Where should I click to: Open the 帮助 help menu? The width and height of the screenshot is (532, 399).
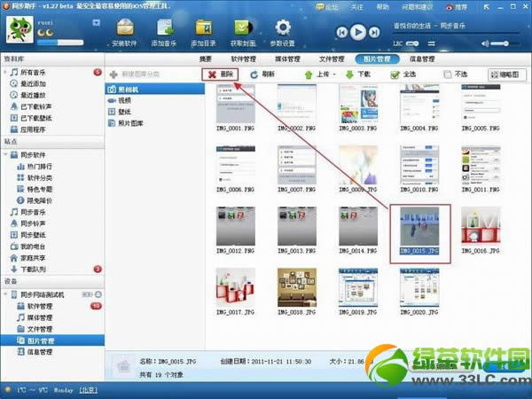(x=382, y=7)
